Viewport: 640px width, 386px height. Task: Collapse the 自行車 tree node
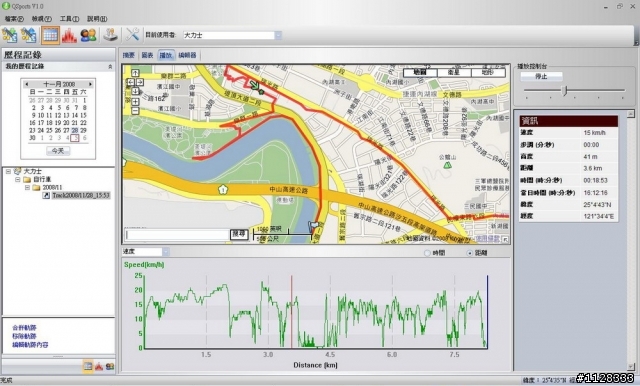[18, 180]
